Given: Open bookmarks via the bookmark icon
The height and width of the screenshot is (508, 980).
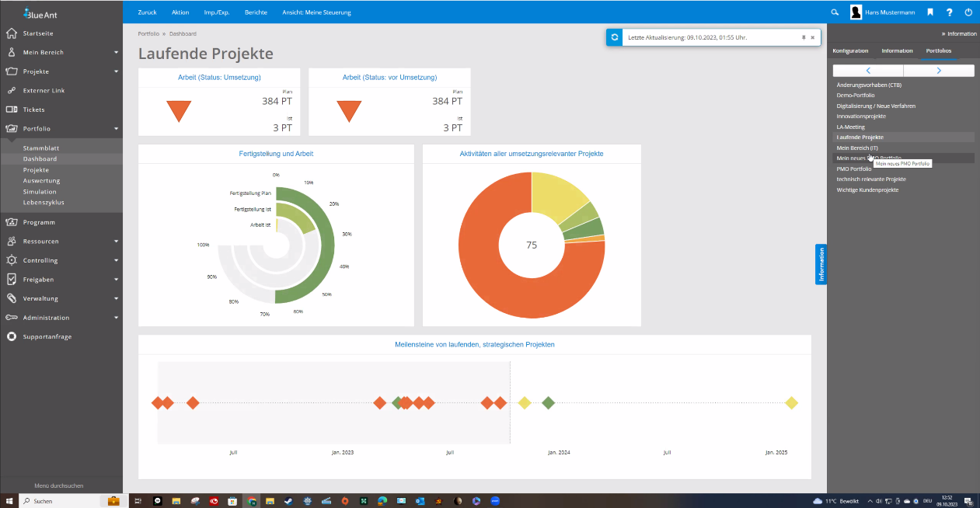Looking at the screenshot, I should coord(930,12).
